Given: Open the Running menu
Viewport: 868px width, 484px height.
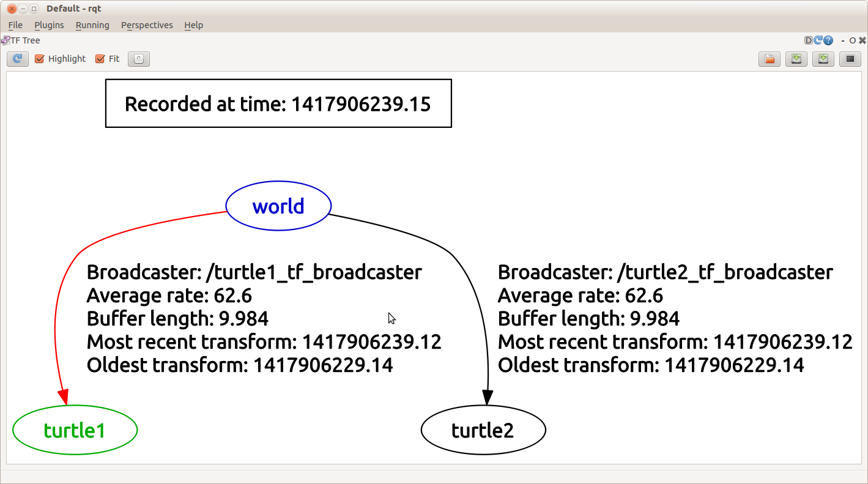Looking at the screenshot, I should 92,25.
